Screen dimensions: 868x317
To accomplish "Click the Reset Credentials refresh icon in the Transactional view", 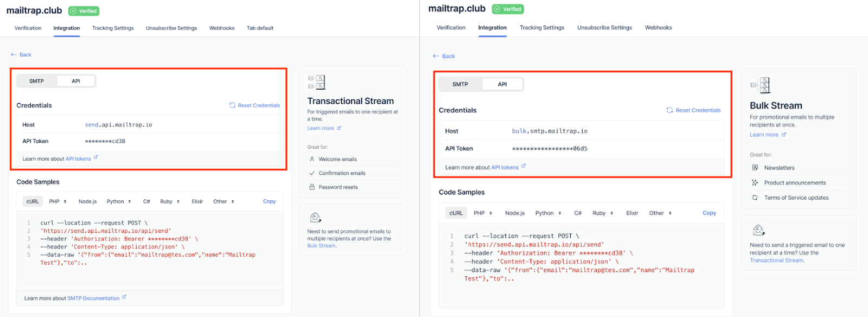I will [232, 105].
